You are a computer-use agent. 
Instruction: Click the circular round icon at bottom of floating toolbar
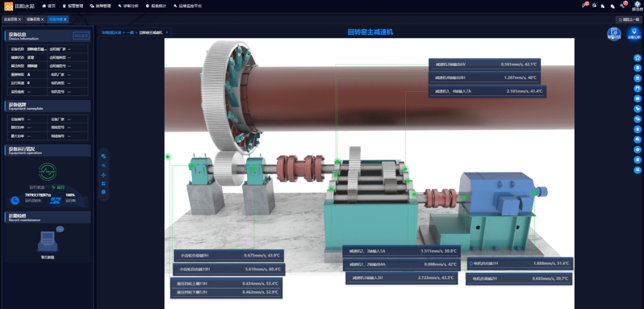coord(103,192)
